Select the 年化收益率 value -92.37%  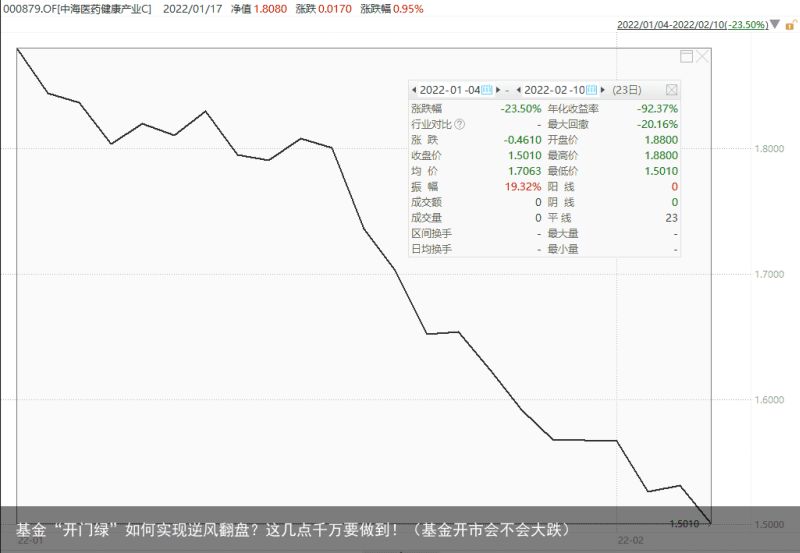[x=657, y=109]
